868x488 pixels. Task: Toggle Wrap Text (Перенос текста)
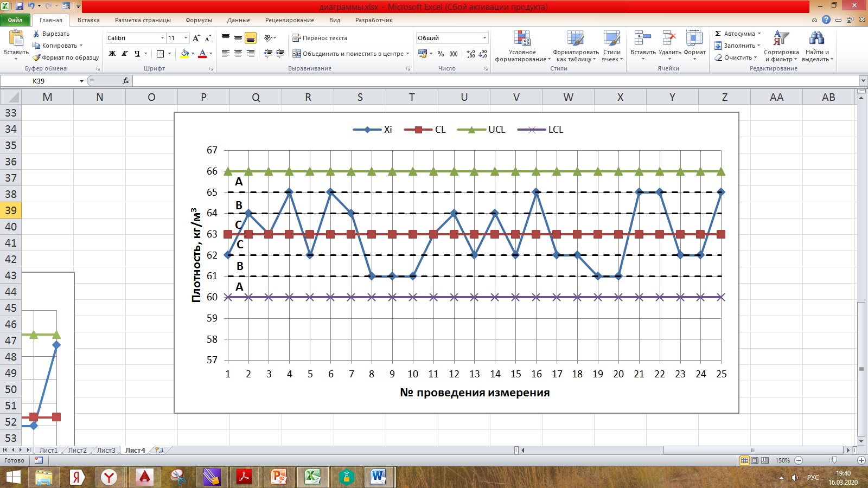pos(320,38)
